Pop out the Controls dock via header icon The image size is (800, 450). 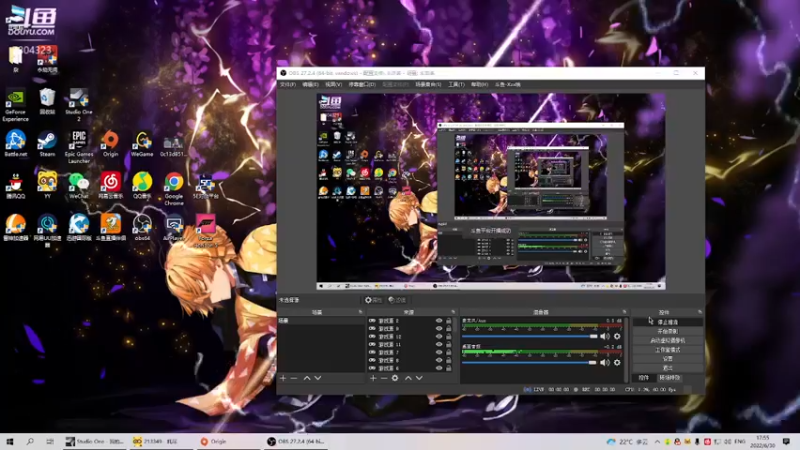699,312
